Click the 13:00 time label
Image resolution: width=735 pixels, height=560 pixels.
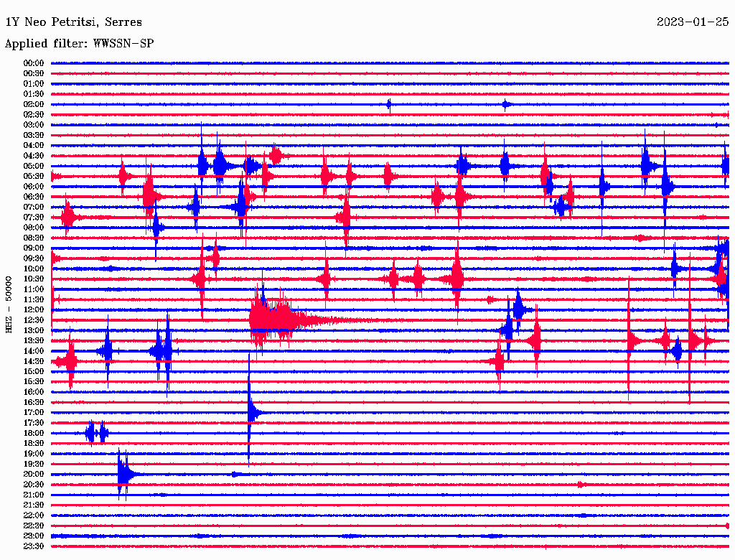coord(33,331)
